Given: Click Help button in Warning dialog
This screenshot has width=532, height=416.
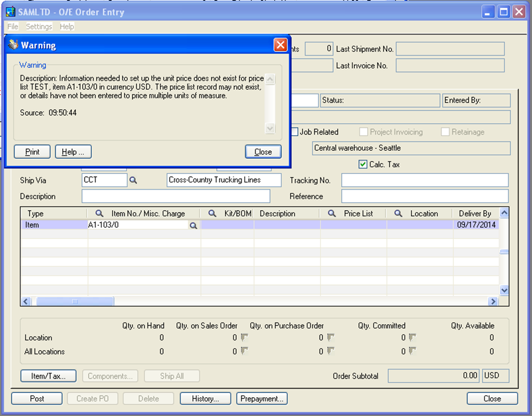Looking at the screenshot, I should (x=73, y=152).
